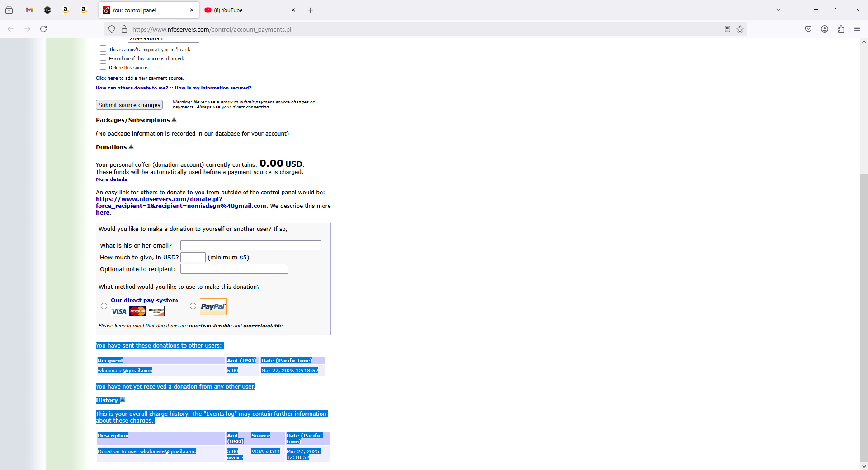The image size is (868, 470).
Task: Open the invoice link in History
Action: tap(235, 458)
